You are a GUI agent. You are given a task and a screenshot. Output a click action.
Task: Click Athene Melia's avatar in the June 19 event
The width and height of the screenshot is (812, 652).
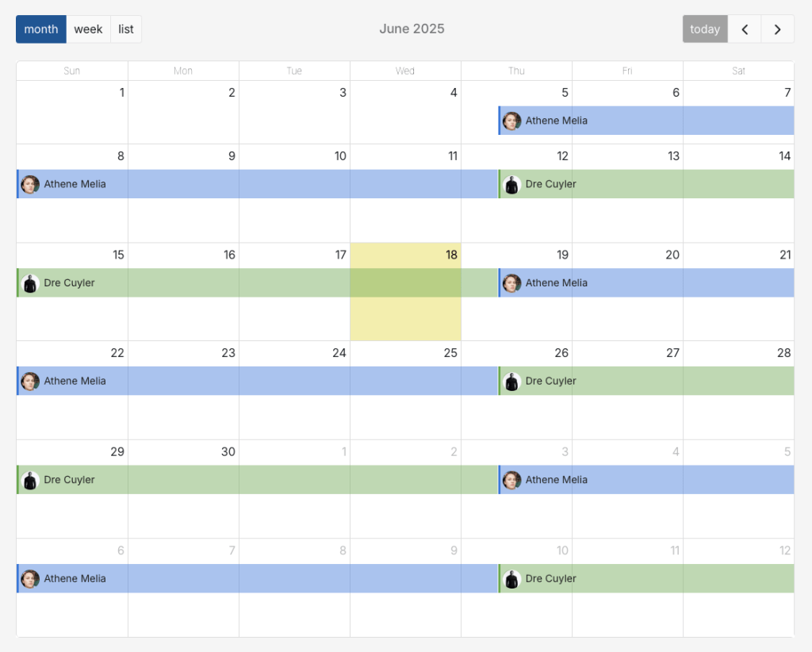(x=511, y=282)
